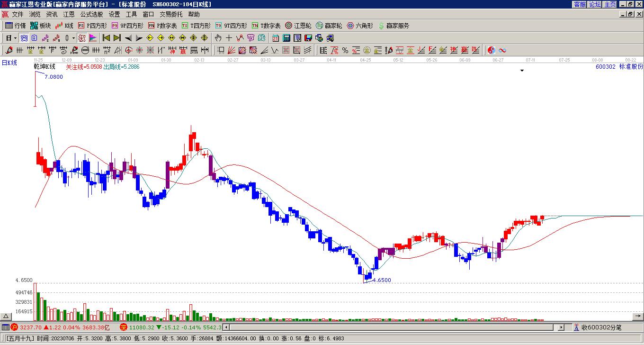
Task: Open the 公式选股 menu
Action: pos(91,15)
